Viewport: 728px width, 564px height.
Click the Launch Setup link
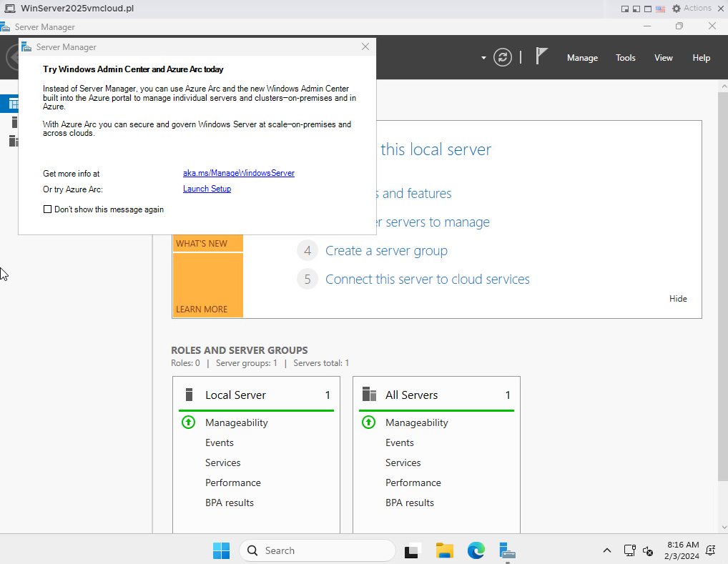tap(207, 188)
